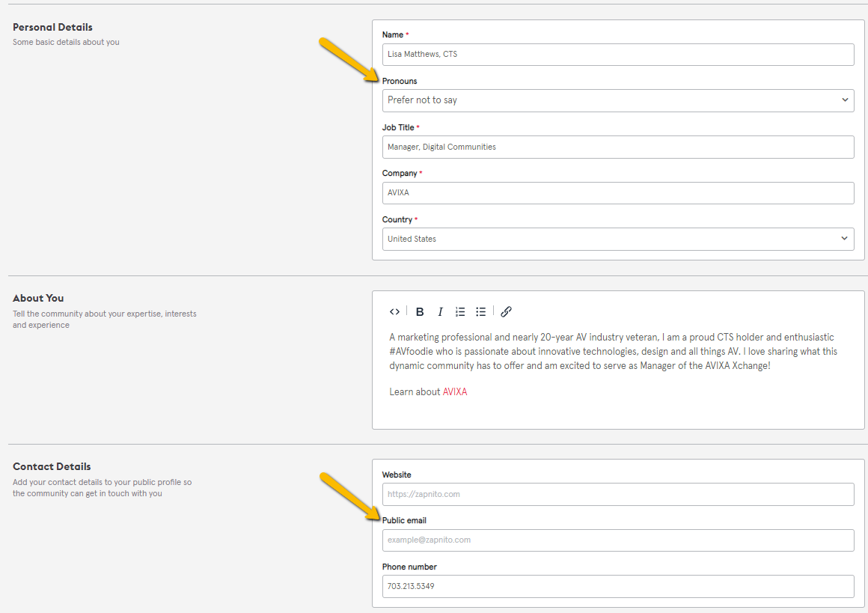
Task: Click the Pronouns field label
Action: pos(400,81)
